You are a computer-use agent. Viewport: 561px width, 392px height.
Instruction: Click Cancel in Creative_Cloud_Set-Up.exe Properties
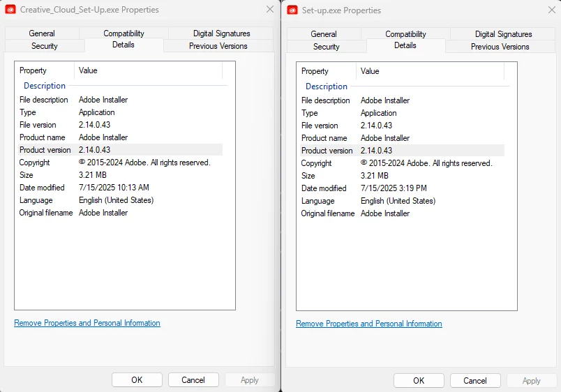[x=193, y=380]
